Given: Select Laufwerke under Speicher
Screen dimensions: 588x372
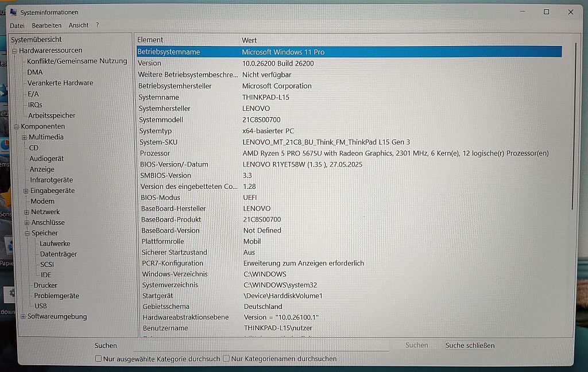Looking at the screenshot, I should (55, 243).
